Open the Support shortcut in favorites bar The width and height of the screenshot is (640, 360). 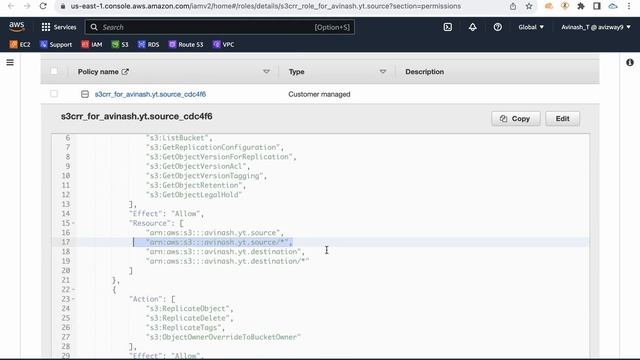56,44
